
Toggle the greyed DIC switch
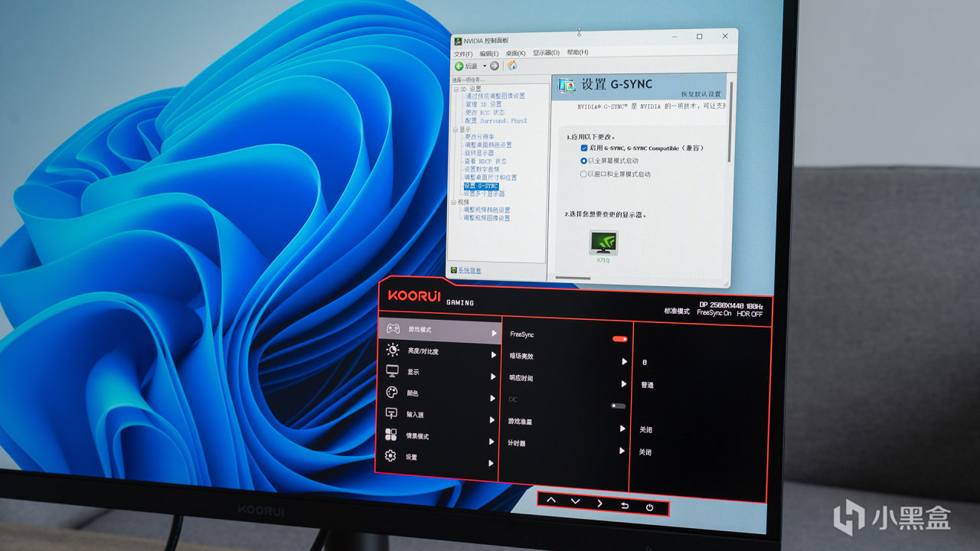pyautogui.click(x=618, y=406)
